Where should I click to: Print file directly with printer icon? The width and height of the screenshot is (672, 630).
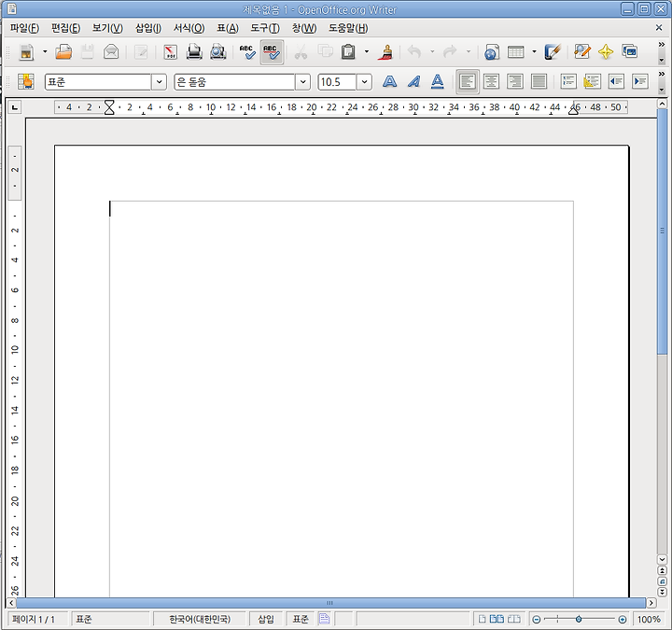[x=194, y=52]
